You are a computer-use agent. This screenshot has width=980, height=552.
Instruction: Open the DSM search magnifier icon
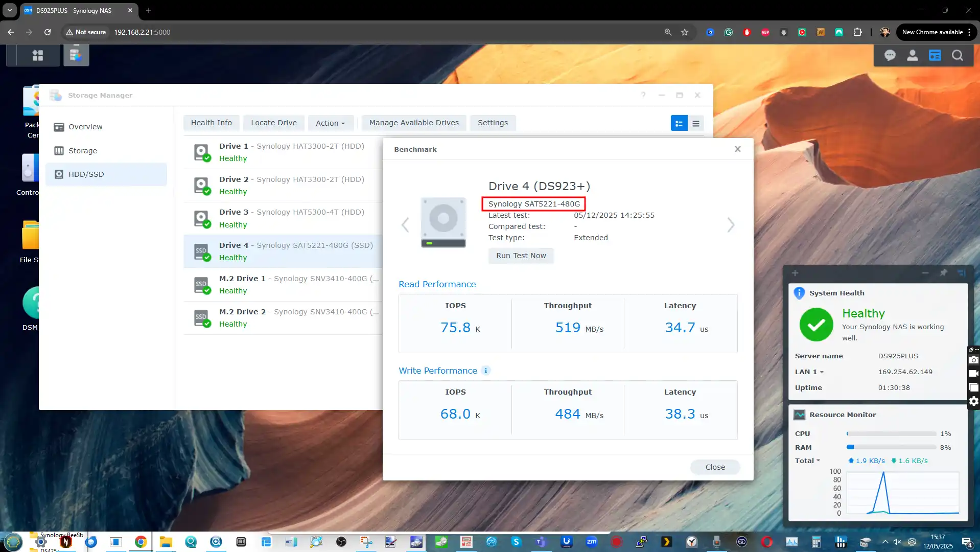click(x=958, y=55)
